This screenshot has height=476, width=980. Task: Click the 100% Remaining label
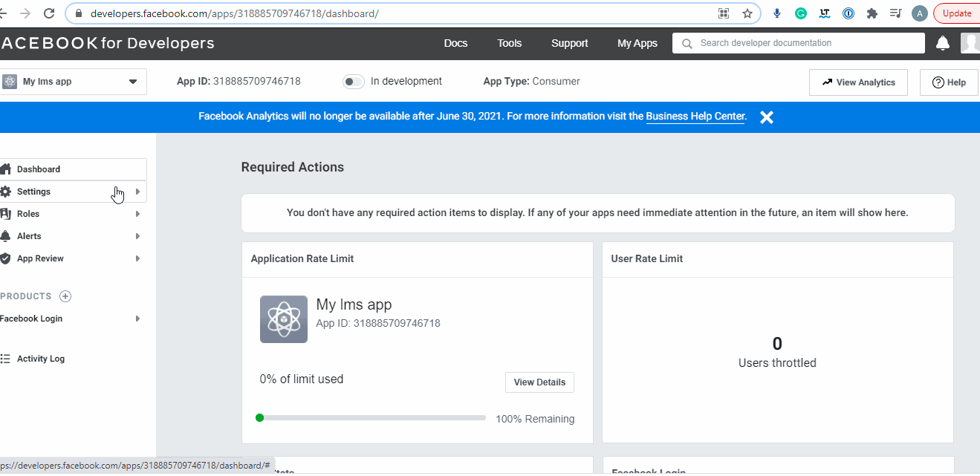point(535,419)
